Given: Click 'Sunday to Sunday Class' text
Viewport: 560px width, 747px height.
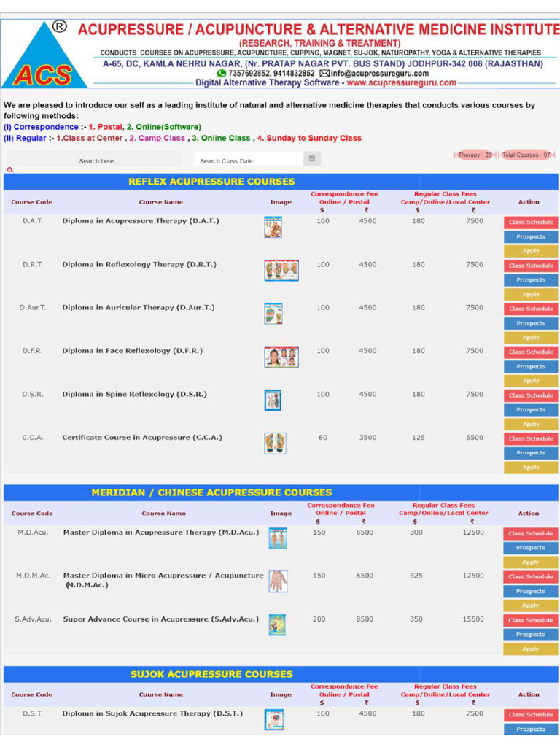Looking at the screenshot, I should [314, 138].
